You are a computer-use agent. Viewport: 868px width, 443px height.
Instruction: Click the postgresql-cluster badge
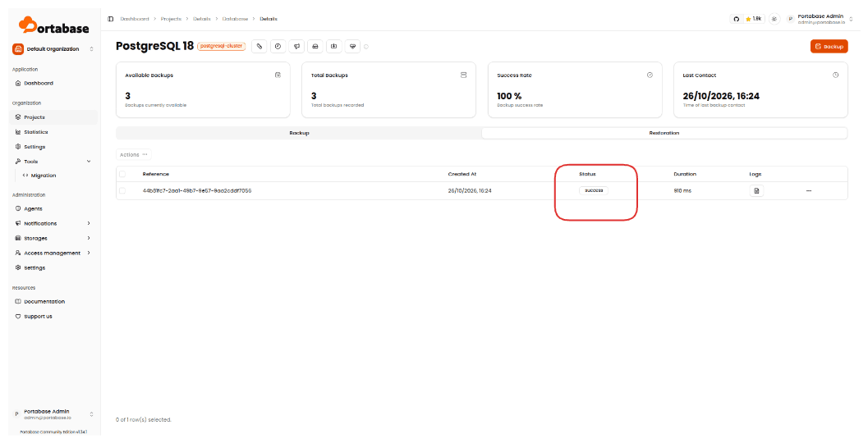point(222,47)
